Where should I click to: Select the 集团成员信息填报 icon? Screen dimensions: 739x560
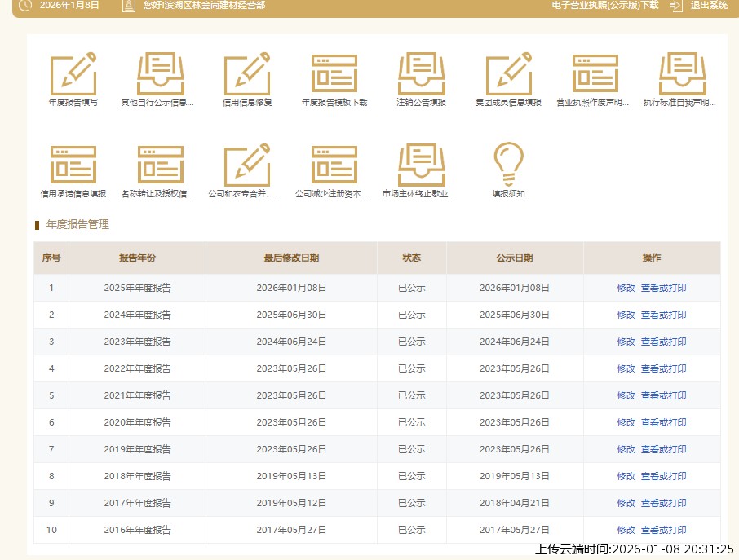pos(508,74)
